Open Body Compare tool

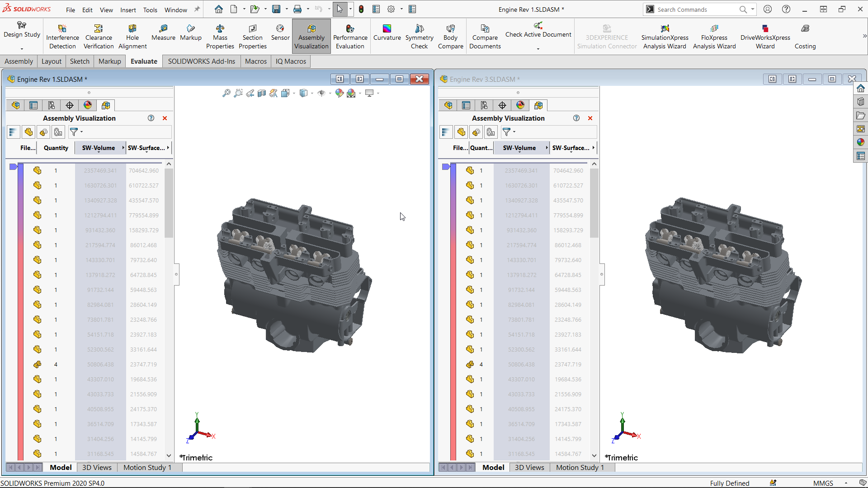(450, 37)
